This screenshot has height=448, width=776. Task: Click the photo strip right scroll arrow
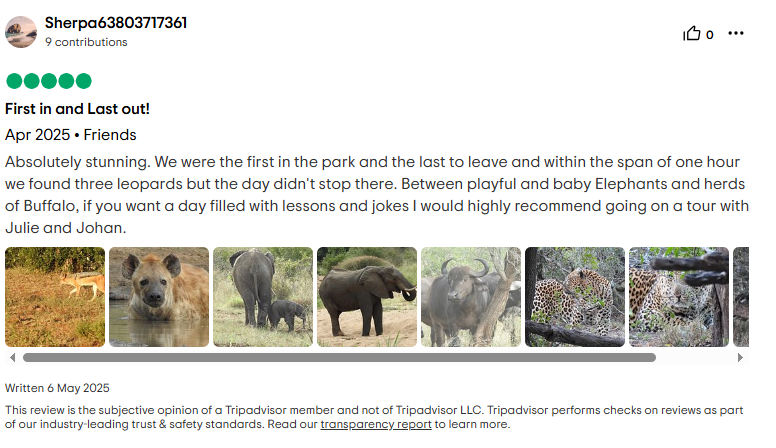(740, 357)
